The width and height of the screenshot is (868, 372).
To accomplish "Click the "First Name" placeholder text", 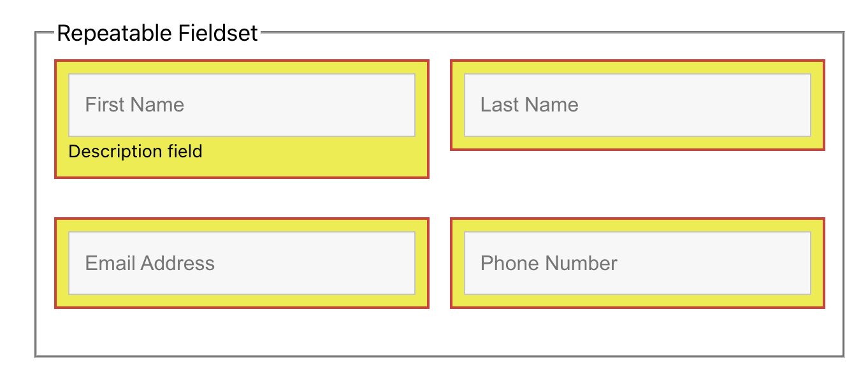I will pyautogui.click(x=134, y=105).
